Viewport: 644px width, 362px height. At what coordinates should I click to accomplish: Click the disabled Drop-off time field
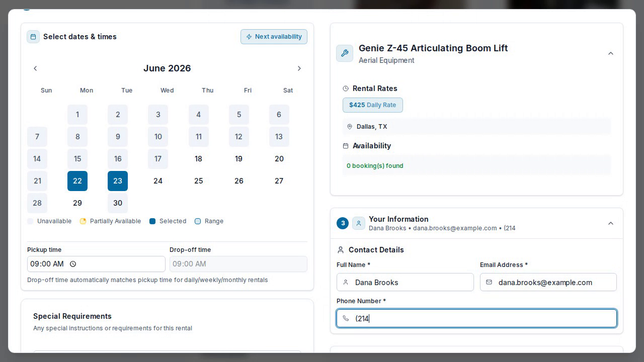tap(238, 264)
